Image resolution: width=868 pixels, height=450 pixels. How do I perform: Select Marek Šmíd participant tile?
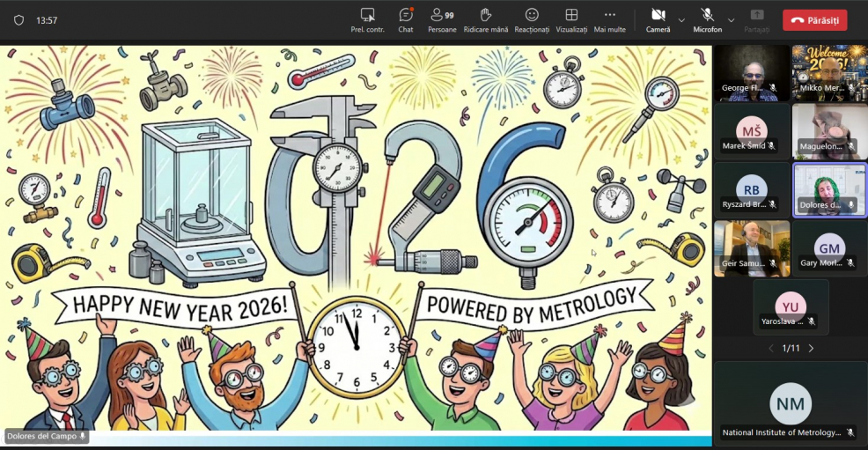pyautogui.click(x=752, y=132)
